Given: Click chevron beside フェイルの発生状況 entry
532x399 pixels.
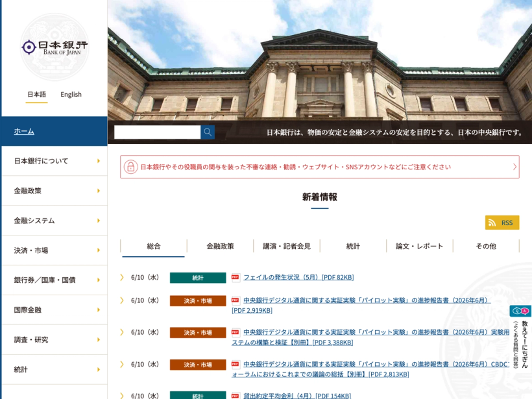Looking at the screenshot, I should click(x=122, y=277).
